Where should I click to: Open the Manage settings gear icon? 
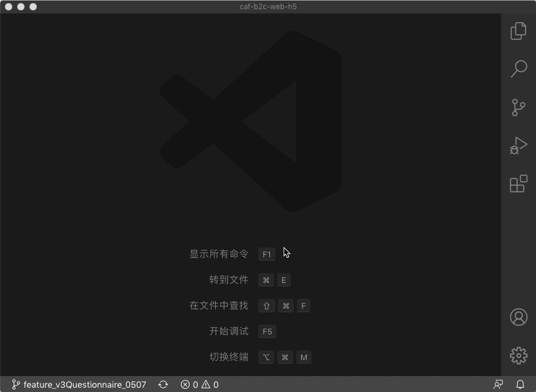(x=518, y=355)
